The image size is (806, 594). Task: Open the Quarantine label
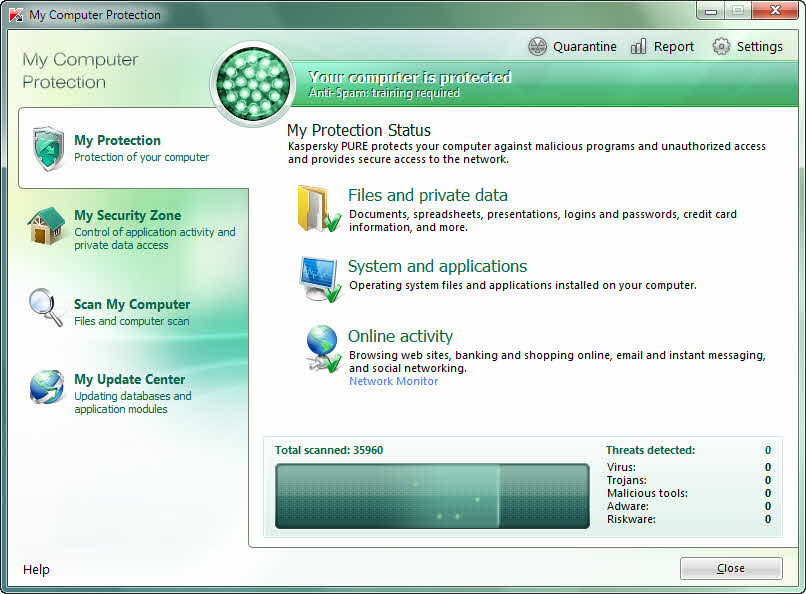tap(584, 47)
